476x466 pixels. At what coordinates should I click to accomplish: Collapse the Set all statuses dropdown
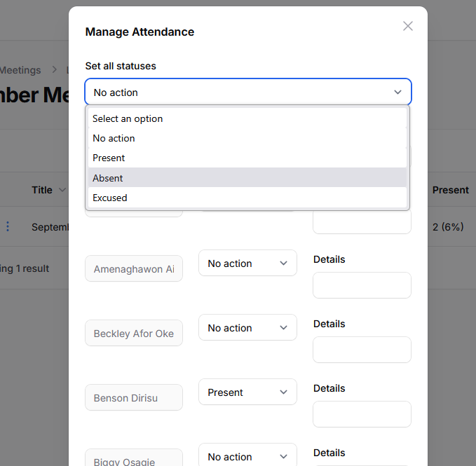click(397, 92)
